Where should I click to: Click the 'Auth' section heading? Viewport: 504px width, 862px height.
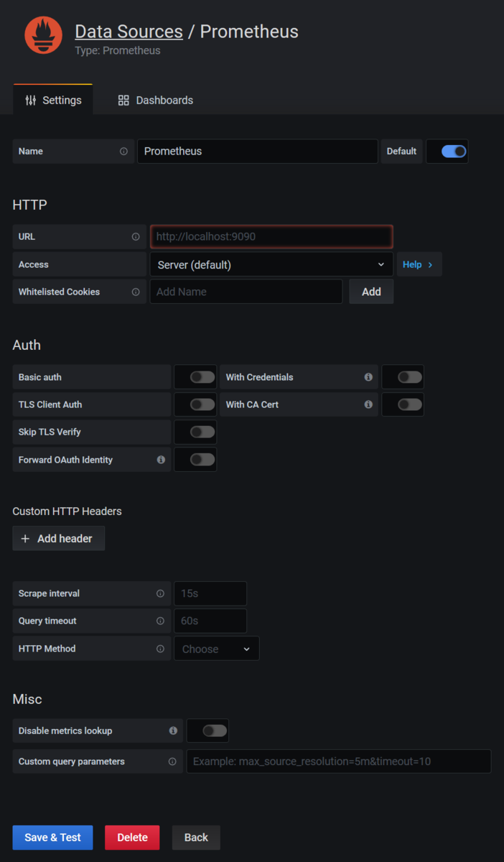[27, 345]
